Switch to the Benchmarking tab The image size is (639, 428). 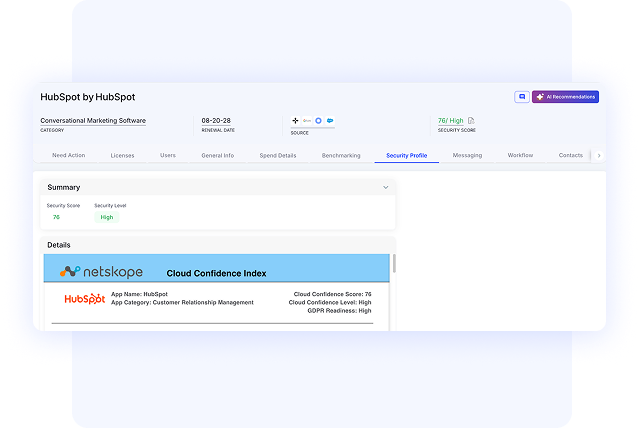(x=341, y=155)
